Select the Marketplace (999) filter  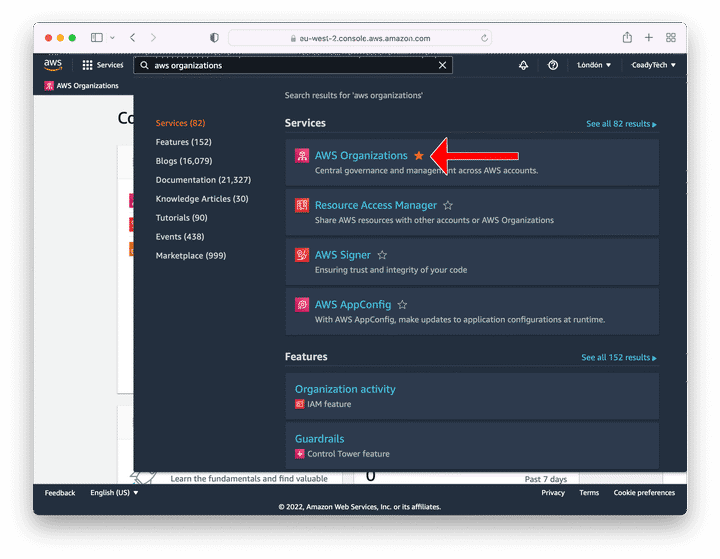tap(191, 255)
